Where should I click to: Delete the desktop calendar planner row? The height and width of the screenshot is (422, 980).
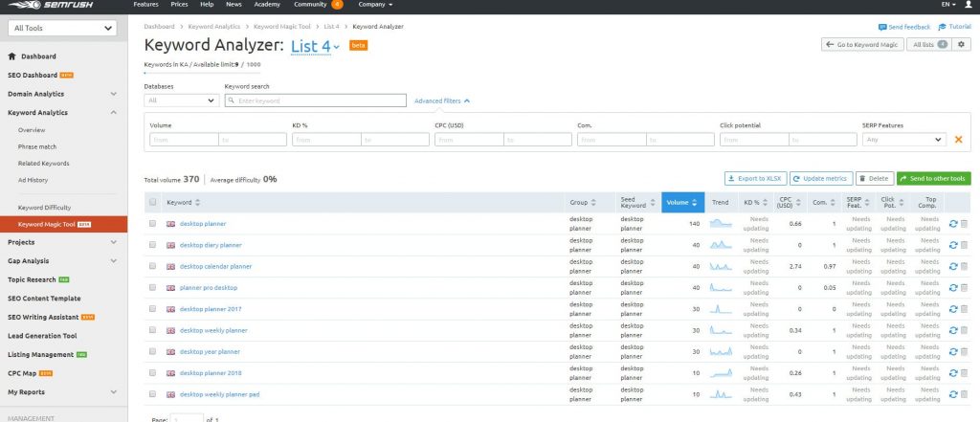pos(964,266)
